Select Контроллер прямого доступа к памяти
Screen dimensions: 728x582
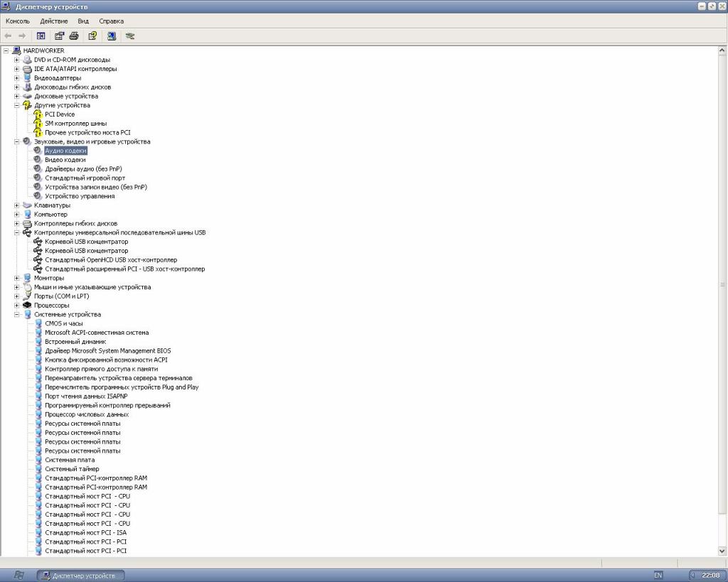(x=101, y=369)
